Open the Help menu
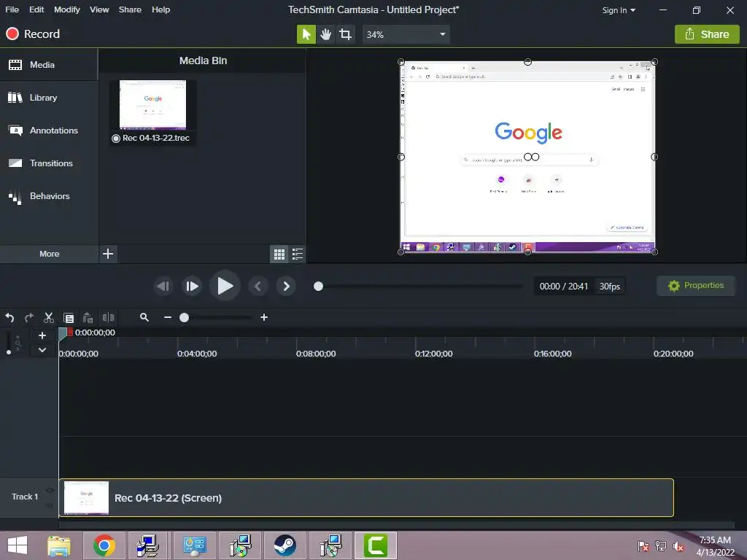 [x=160, y=9]
